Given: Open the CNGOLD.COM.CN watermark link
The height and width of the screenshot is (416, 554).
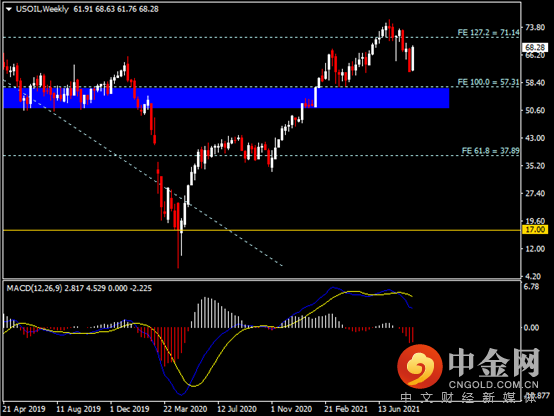Looking at the screenshot, I should [494, 385].
